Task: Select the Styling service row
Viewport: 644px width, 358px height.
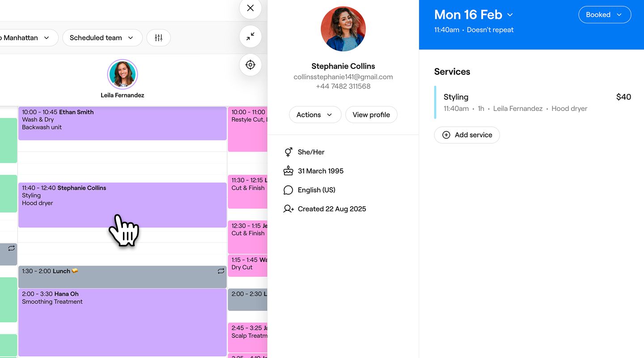Action: click(x=532, y=102)
